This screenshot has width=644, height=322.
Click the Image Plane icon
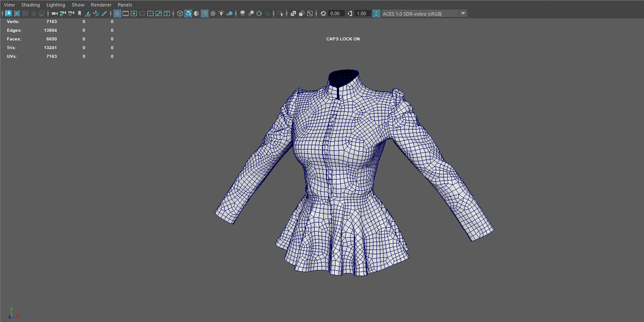point(88,13)
